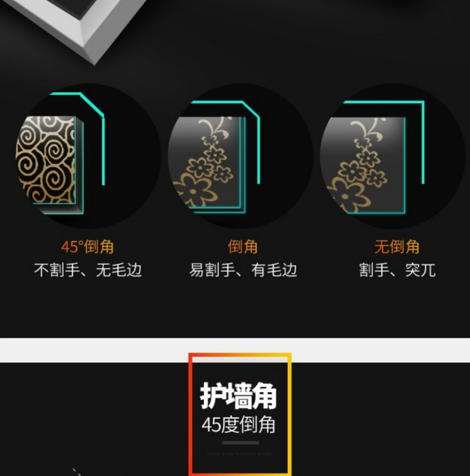The height and width of the screenshot is (476, 470).
Task: Click the orange 45°倒角 heading
Action: [87, 246]
